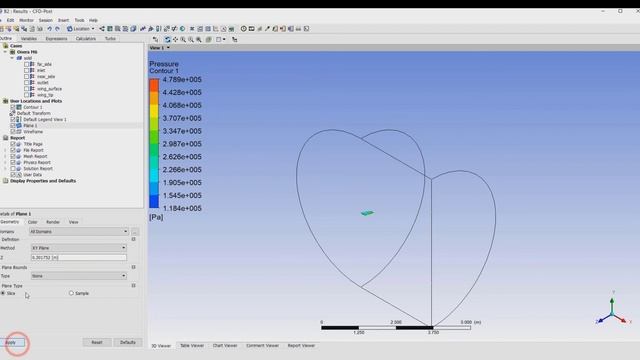This screenshot has width=640, height=360.
Task: Activate the Pan view tool
Action: (x=175, y=39)
